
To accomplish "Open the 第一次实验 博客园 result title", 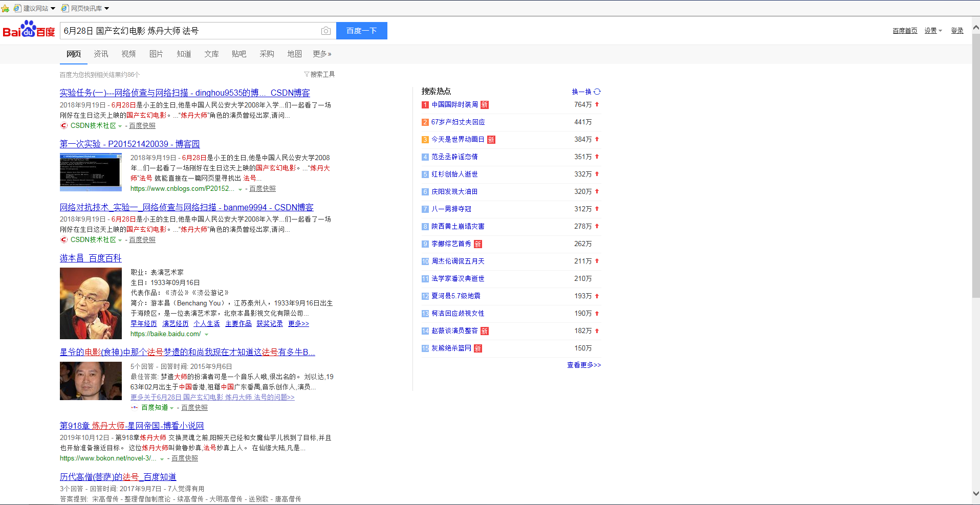I will pos(130,144).
